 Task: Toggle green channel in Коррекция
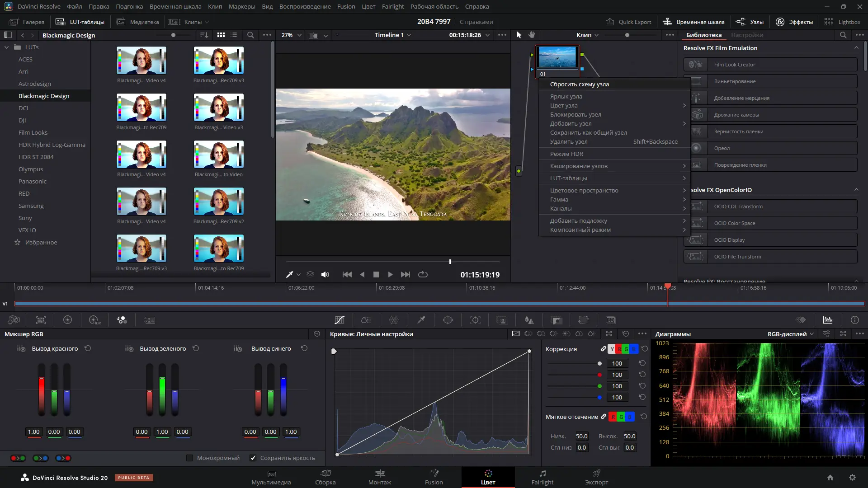click(626, 349)
